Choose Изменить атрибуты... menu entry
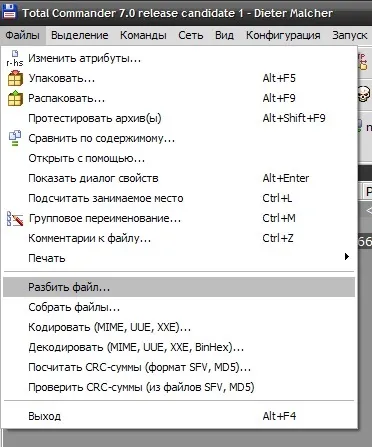 pyautogui.click(x=179, y=58)
